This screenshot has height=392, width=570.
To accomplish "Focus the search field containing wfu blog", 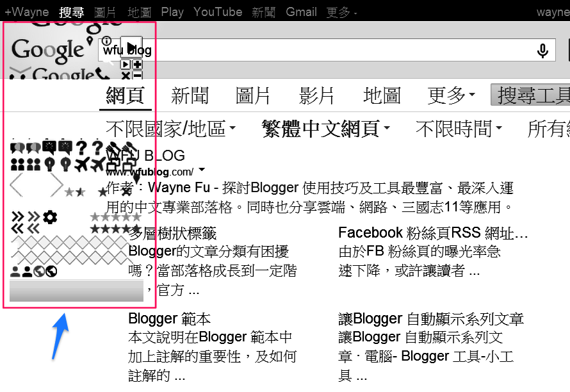I will (x=327, y=50).
